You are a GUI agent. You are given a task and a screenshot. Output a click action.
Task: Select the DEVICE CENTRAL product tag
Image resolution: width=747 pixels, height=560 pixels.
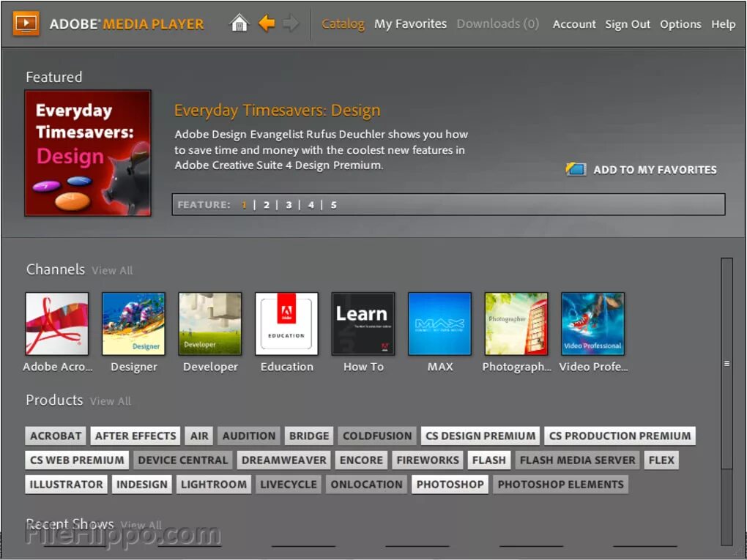tap(183, 460)
